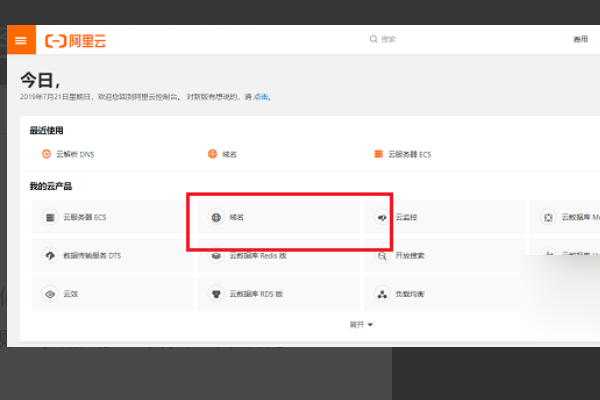Image resolution: width=600 pixels, height=400 pixels.
Task: Click the 云数据库 Redis 版 icon
Action: pyautogui.click(x=216, y=256)
